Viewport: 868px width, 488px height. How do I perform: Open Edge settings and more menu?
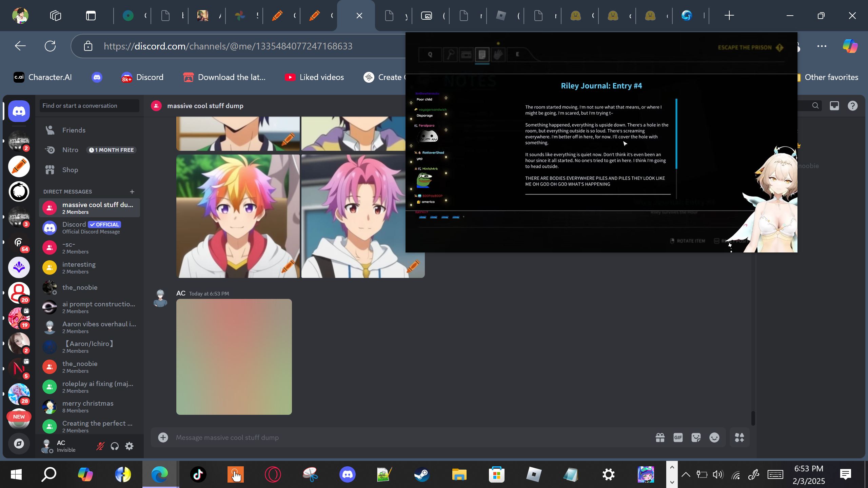[x=822, y=46]
